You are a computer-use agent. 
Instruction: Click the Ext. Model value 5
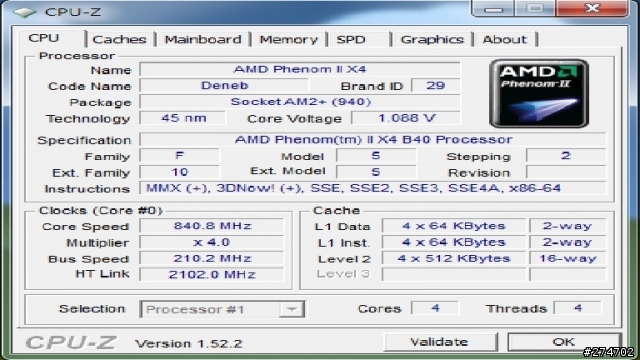[x=376, y=172]
